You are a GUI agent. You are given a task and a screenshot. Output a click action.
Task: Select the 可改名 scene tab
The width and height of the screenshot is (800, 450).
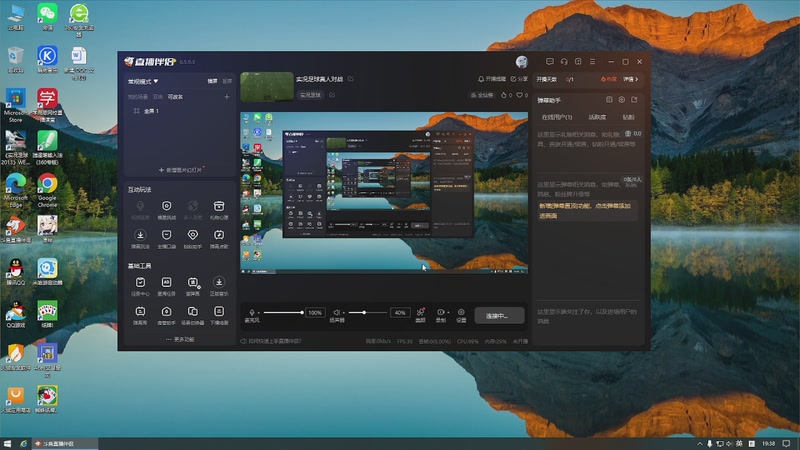[x=175, y=96]
